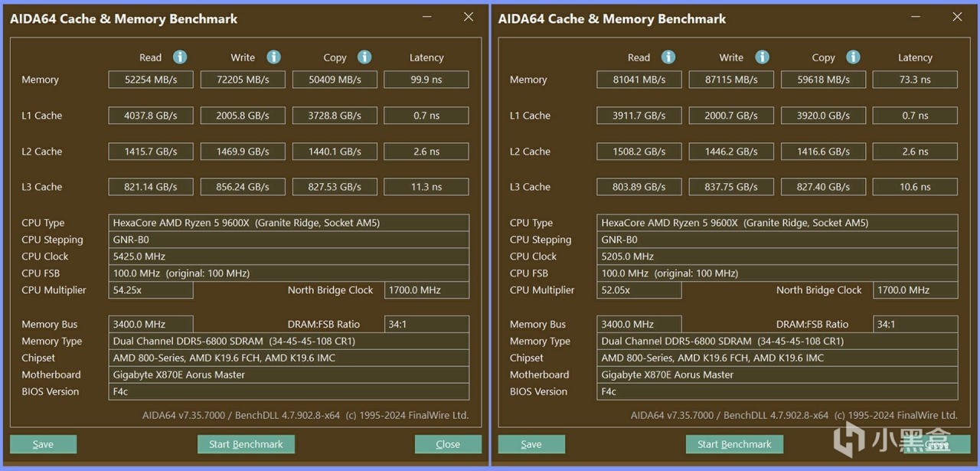Click the Copy info icon in right window
Screen dimensions: 980x471
[x=853, y=57]
